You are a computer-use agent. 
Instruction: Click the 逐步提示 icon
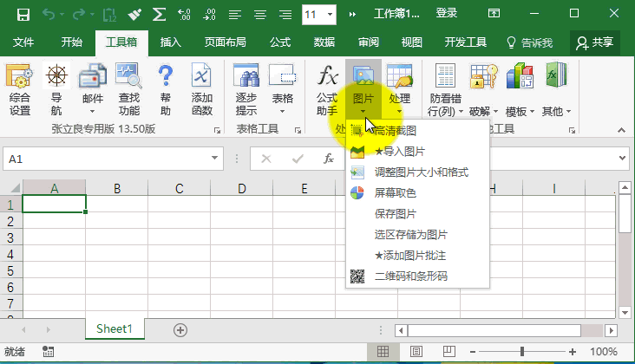pos(246,90)
